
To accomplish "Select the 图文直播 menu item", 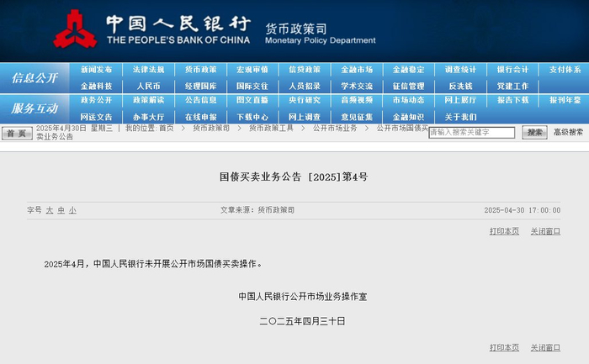I will (x=252, y=100).
